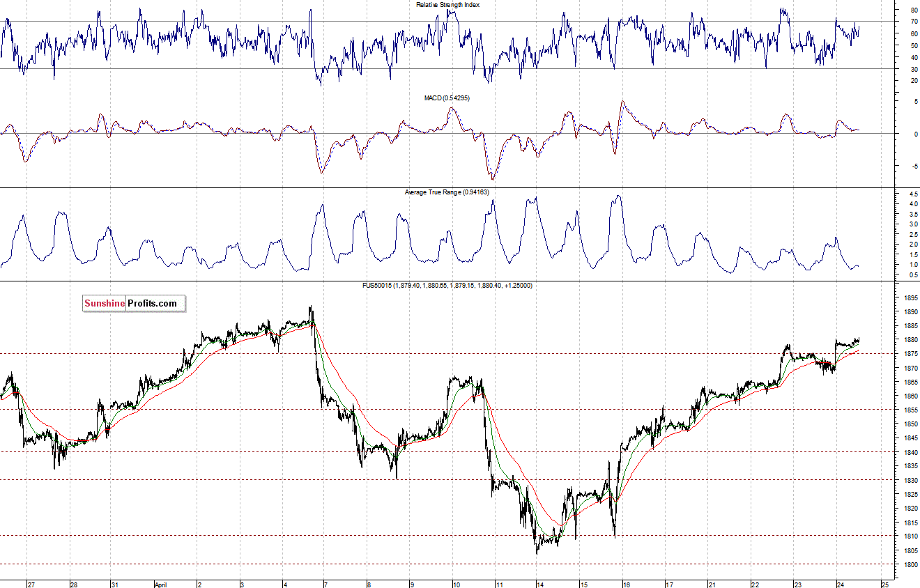Click the 14 label on the date axis
The image size is (920, 588).
point(539,585)
